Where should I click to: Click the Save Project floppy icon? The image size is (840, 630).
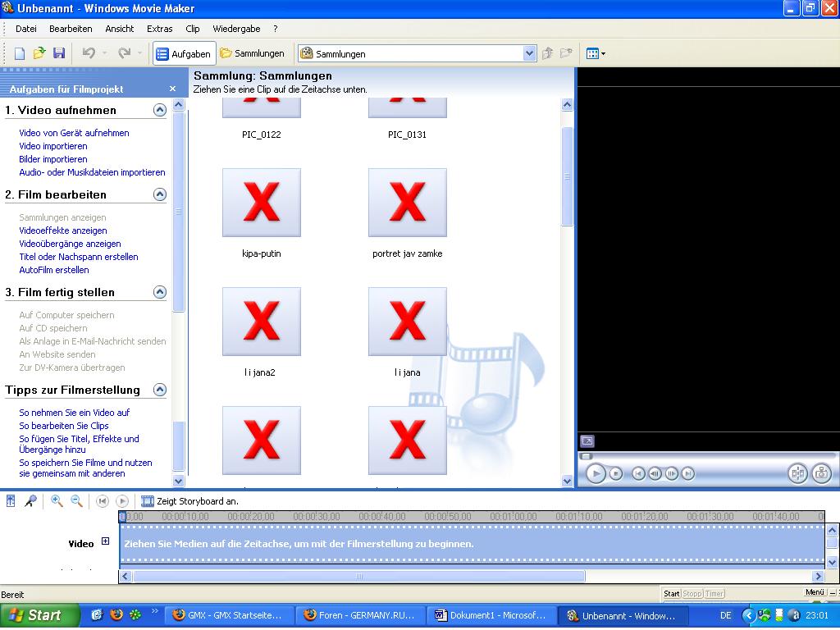(58, 53)
